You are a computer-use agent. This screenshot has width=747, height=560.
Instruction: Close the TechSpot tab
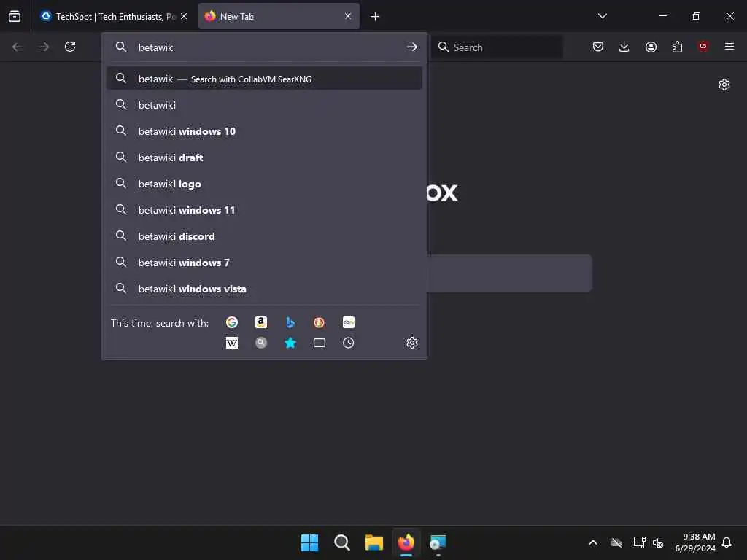[184, 16]
